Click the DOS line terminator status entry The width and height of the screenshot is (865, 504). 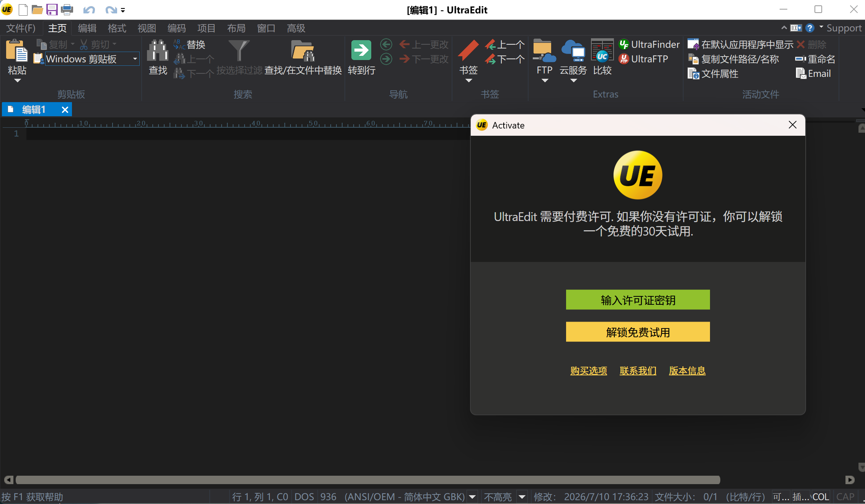pyautogui.click(x=304, y=497)
